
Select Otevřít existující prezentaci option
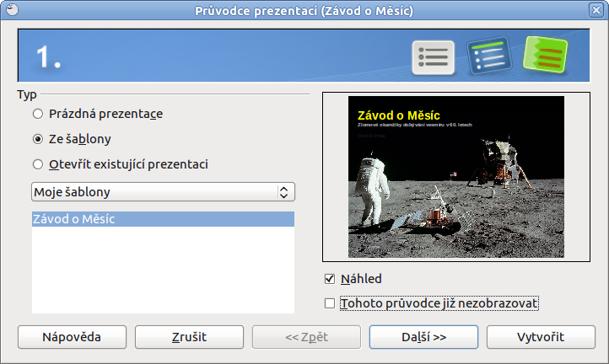pyautogui.click(x=37, y=164)
